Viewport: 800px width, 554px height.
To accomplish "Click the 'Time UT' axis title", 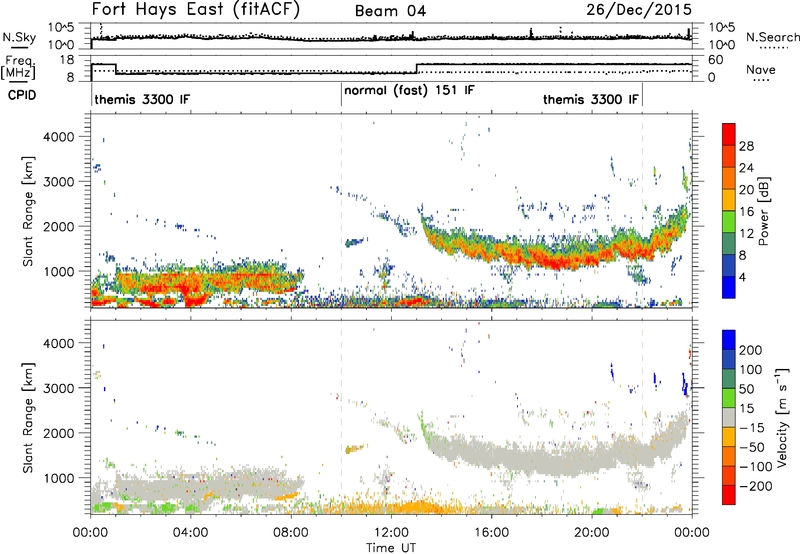I will [x=391, y=547].
